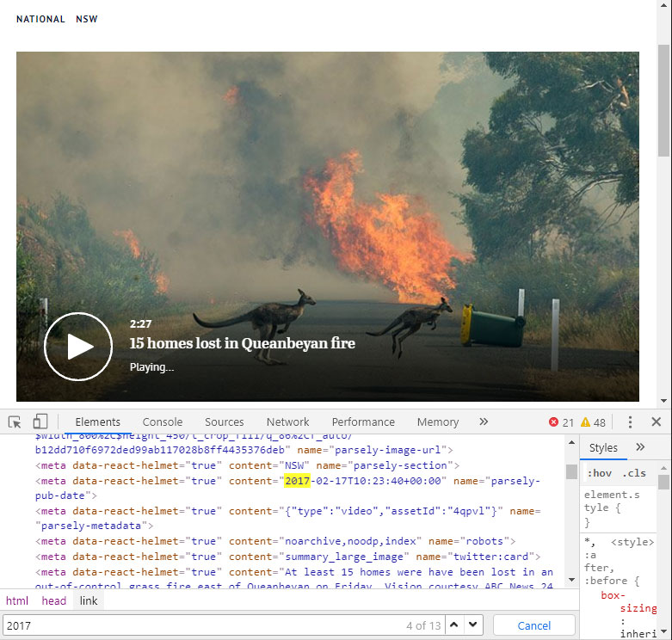Image resolution: width=672 pixels, height=640 pixels.
Task: Toggle the :hov element state button
Action: 599,473
